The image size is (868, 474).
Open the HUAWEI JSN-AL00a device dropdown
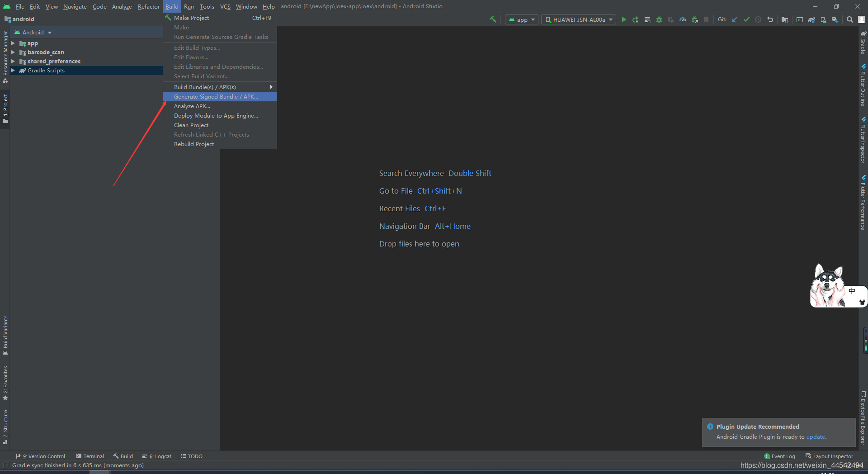579,19
